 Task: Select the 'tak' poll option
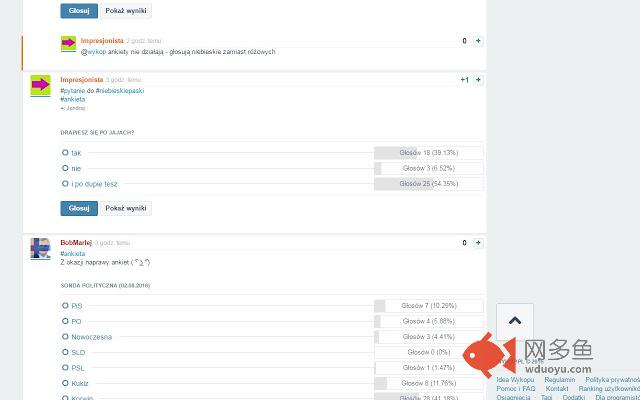(65, 153)
